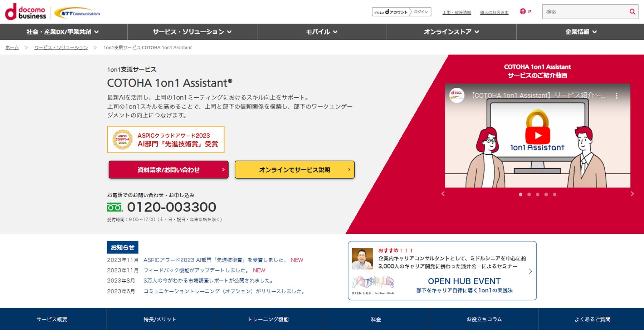Image resolution: width=644 pixels, height=330 pixels.
Task: Click the arrow on OPEN HUB EVENT banner
Action: point(530,271)
